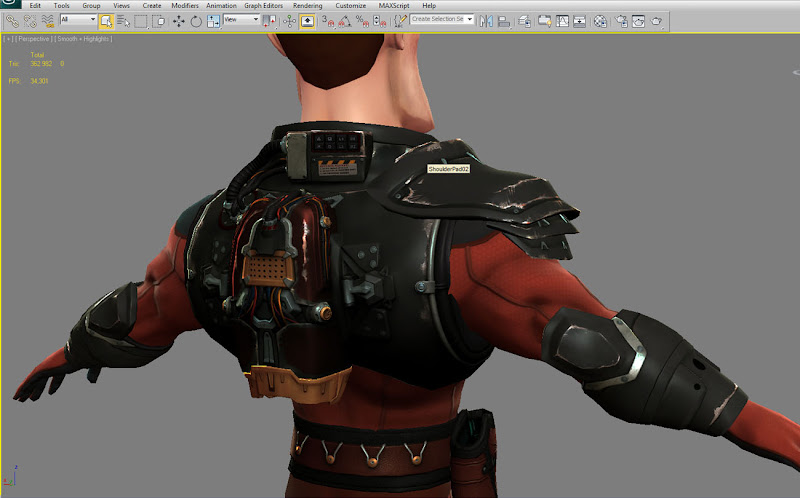Open the Customize menu
Image resolution: width=800 pixels, height=498 pixels.
pyautogui.click(x=351, y=6)
